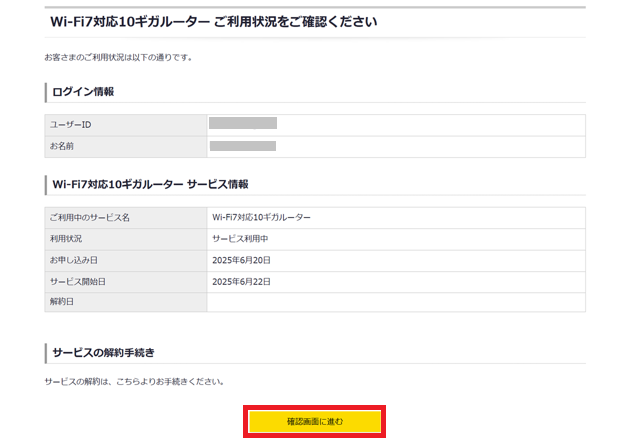Click the Wi-Fi7対応10ギガルーター service name value

point(262,217)
